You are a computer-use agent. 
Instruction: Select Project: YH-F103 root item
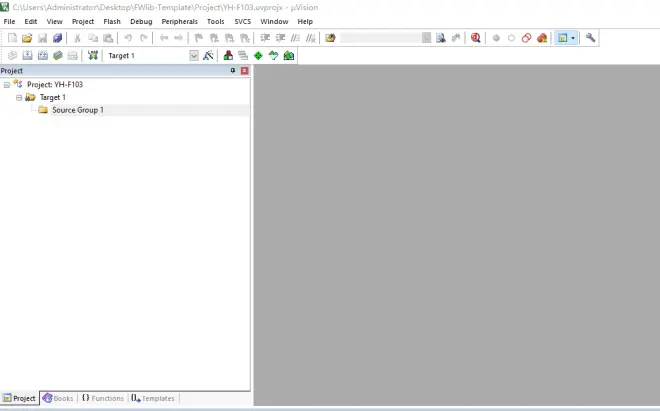click(x=55, y=85)
